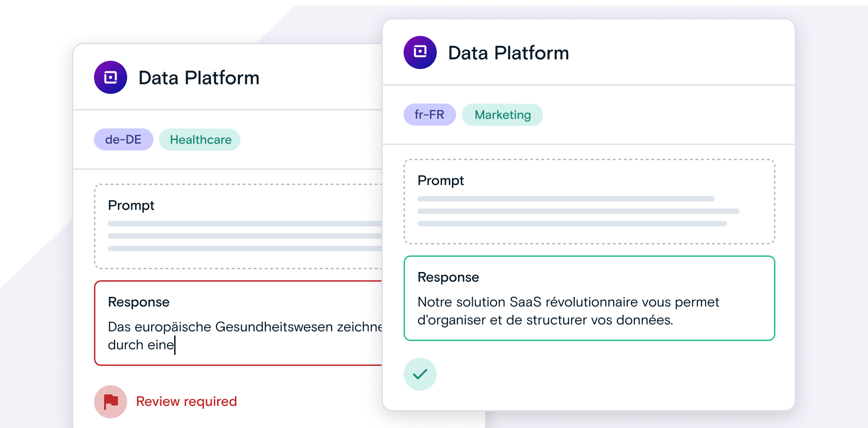Select the de-DE locale tag
868x428 pixels.
[123, 139]
